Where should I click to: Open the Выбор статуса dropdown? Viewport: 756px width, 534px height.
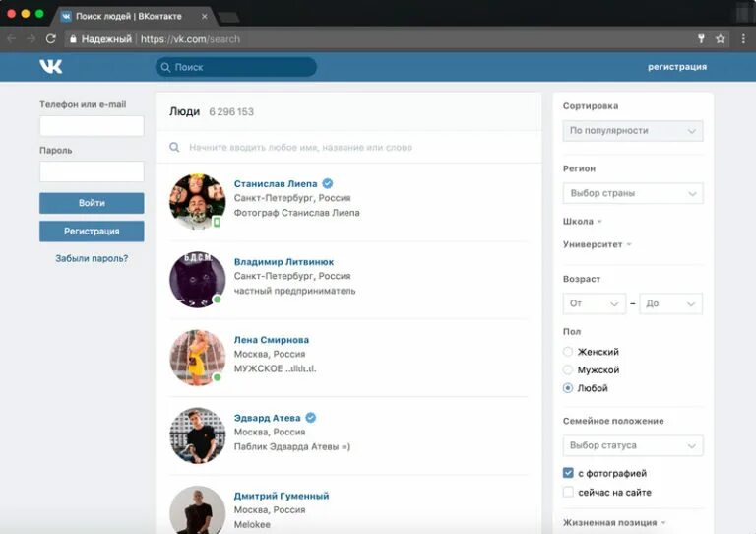click(633, 445)
